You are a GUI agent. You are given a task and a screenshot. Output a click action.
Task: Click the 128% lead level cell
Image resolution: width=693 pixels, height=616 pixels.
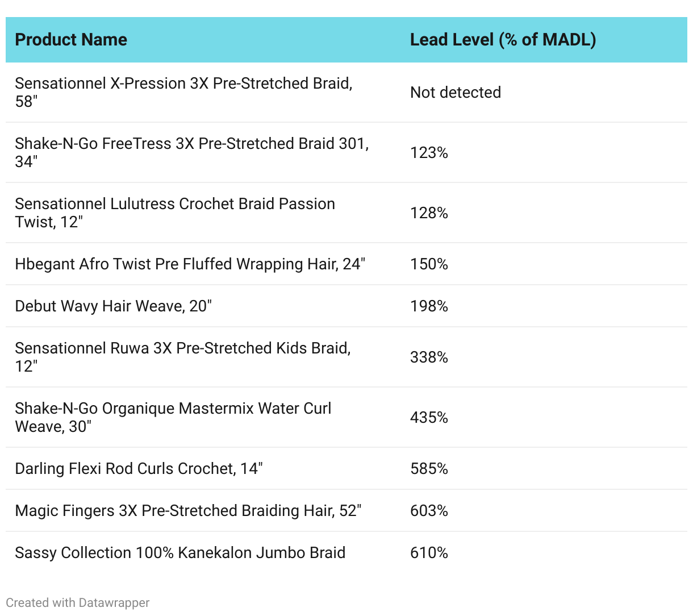[x=429, y=213]
